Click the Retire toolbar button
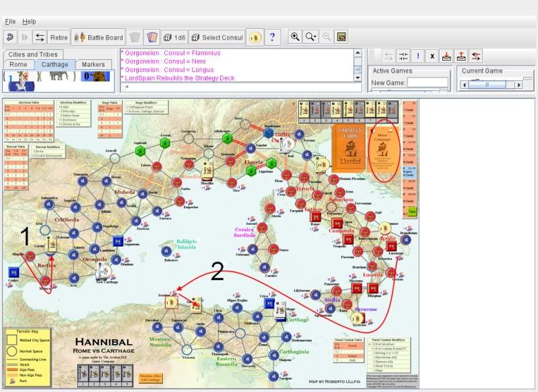Image resolution: width=538 pixels, height=392 pixels. [x=59, y=38]
